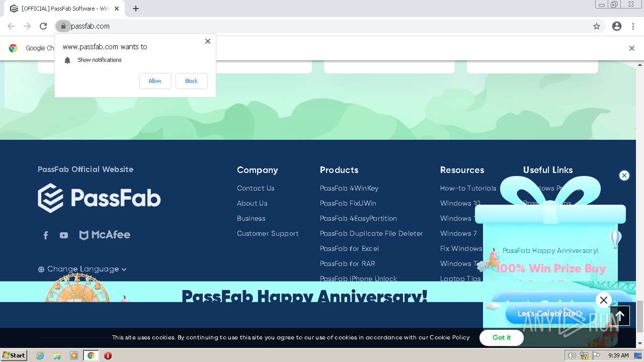Open PassFab YouTube channel icon
Image resolution: width=644 pixels, height=362 pixels.
(64, 235)
